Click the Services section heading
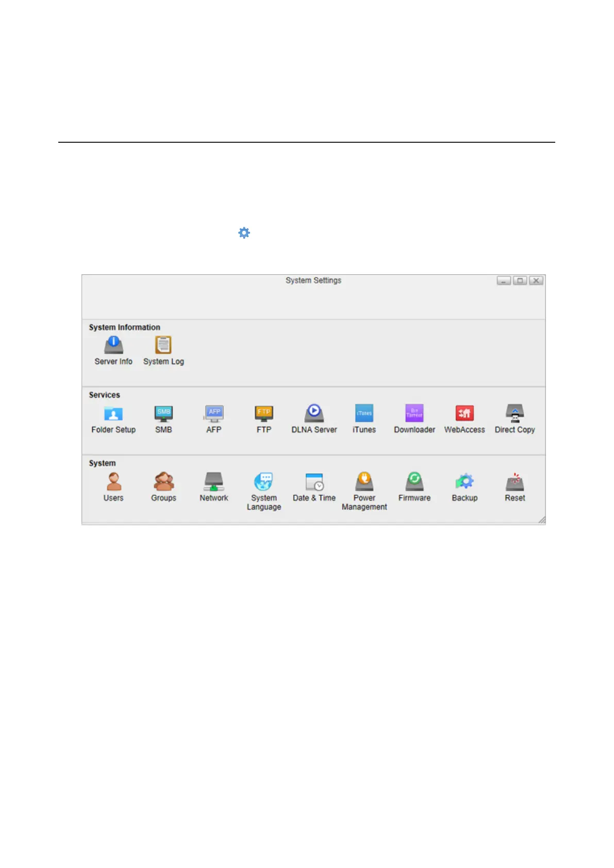The image size is (614, 868). click(104, 395)
